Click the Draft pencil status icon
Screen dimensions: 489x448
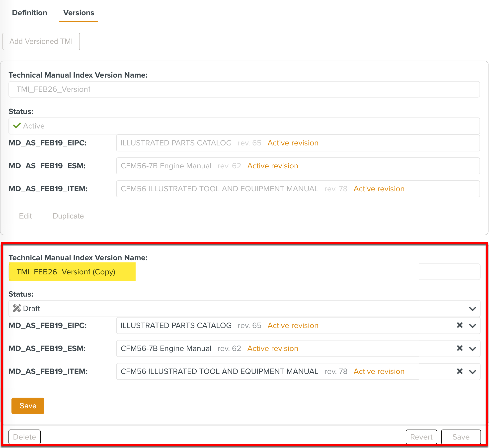17,308
